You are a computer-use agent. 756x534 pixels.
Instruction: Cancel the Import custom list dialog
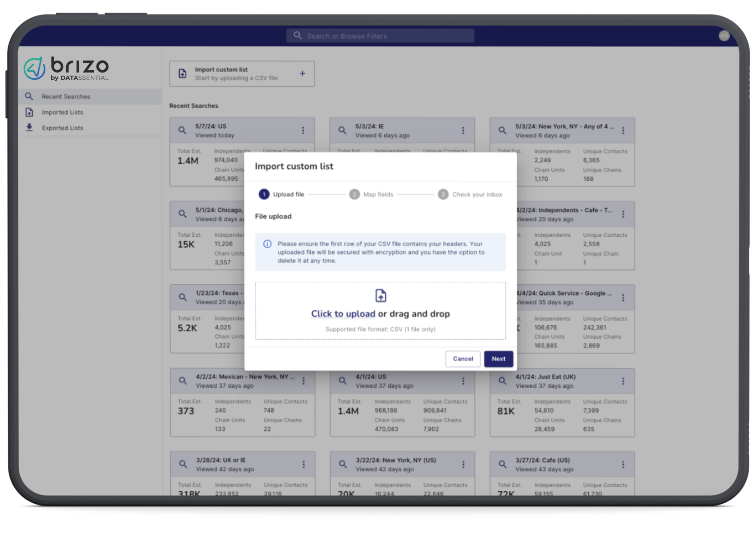pos(463,359)
